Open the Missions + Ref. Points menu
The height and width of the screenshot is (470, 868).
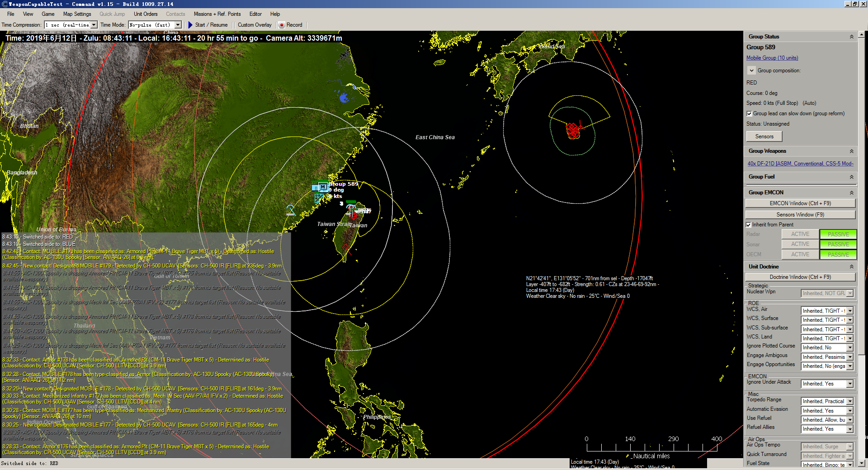217,14
